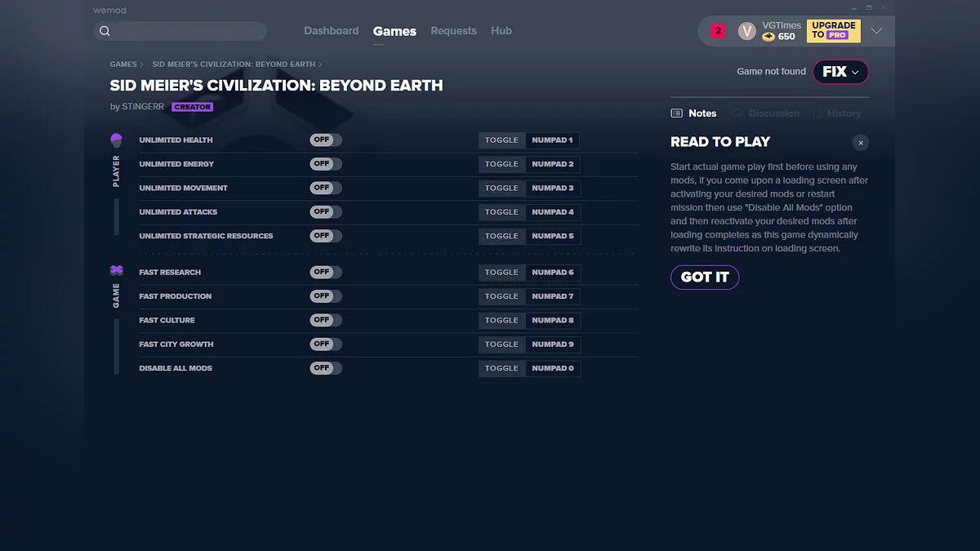The width and height of the screenshot is (980, 551).
Task: Close the Read to Play note
Action: click(x=860, y=142)
